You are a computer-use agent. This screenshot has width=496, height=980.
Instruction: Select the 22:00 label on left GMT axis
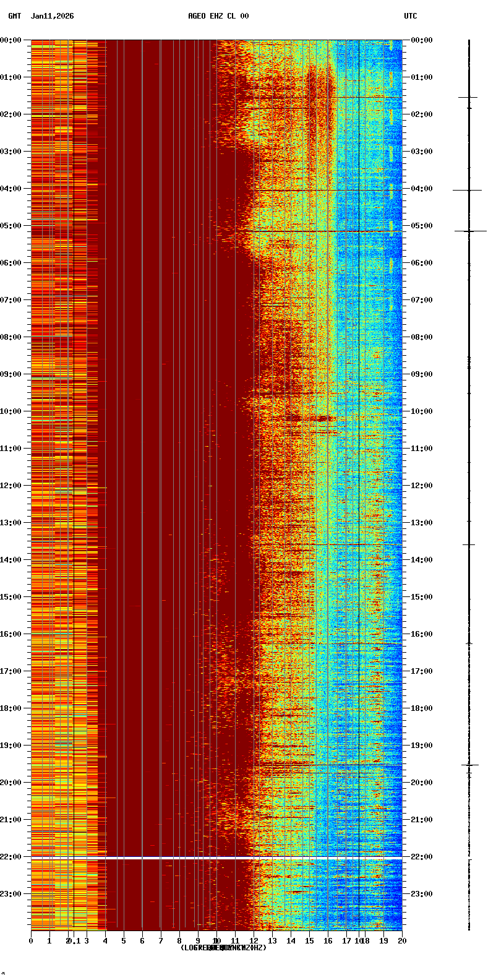coord(11,857)
